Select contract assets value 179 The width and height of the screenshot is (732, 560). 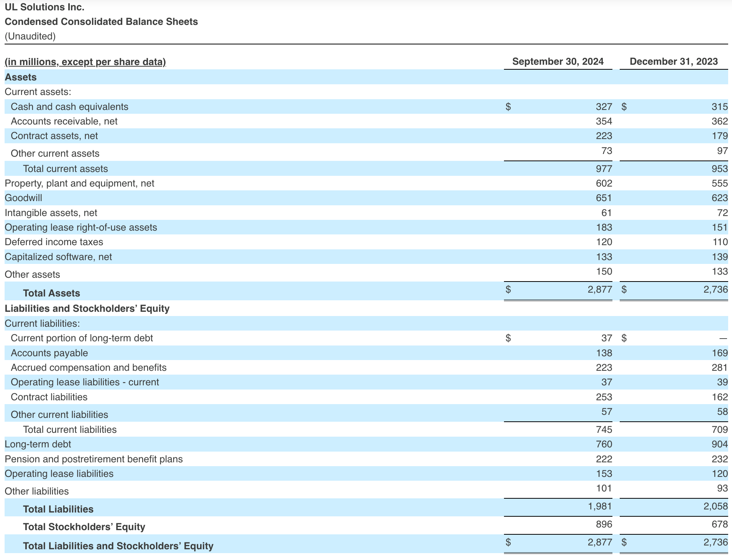pyautogui.click(x=719, y=136)
